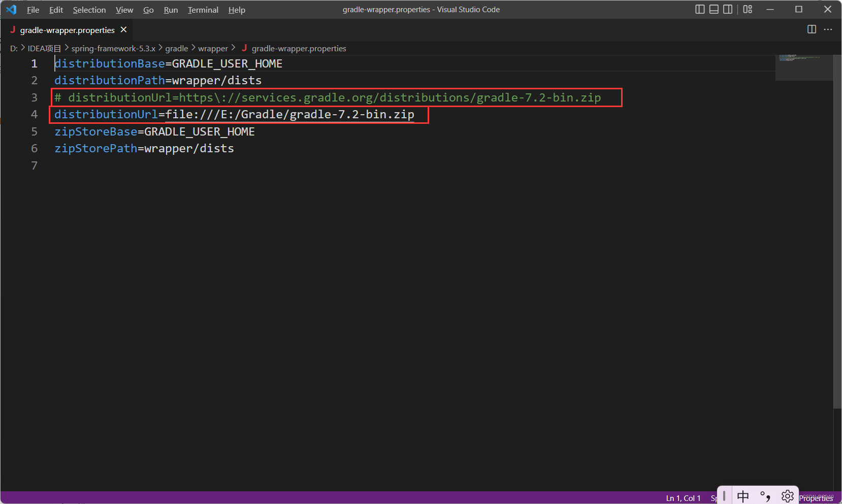This screenshot has height=504, width=842.
Task: Open the Go menu
Action: 148,10
